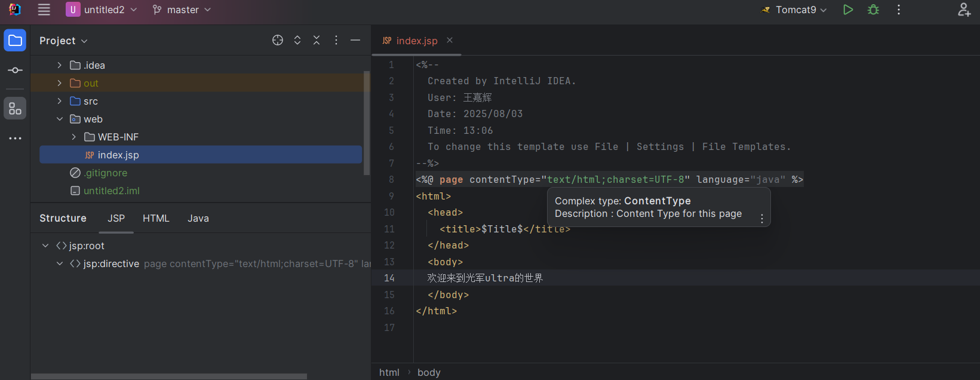
Task: Open the Project view dropdown
Action: (63, 41)
